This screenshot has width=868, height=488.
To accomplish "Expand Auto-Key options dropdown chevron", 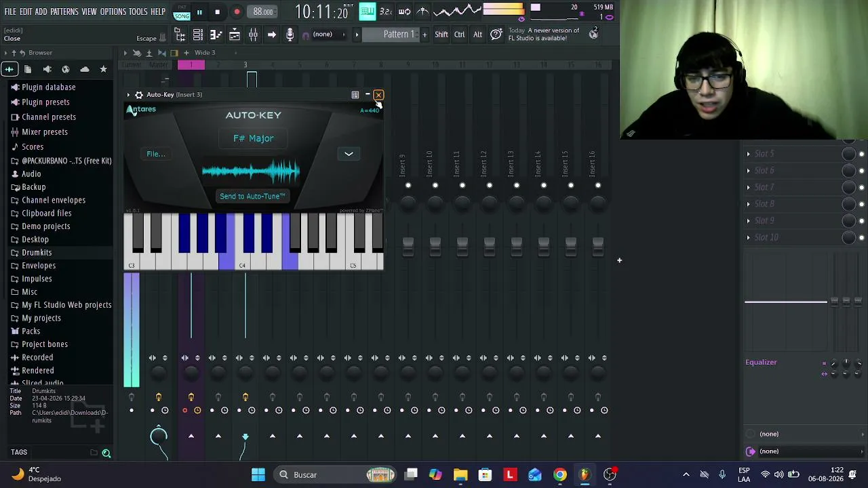I will pyautogui.click(x=349, y=154).
